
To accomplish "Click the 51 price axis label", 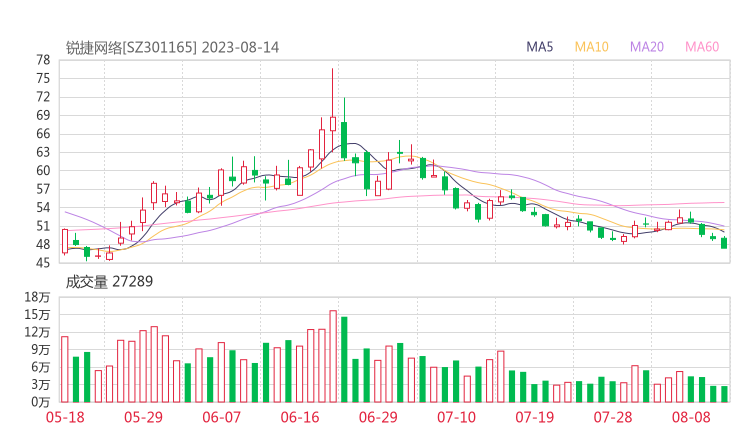I will 43,226.
